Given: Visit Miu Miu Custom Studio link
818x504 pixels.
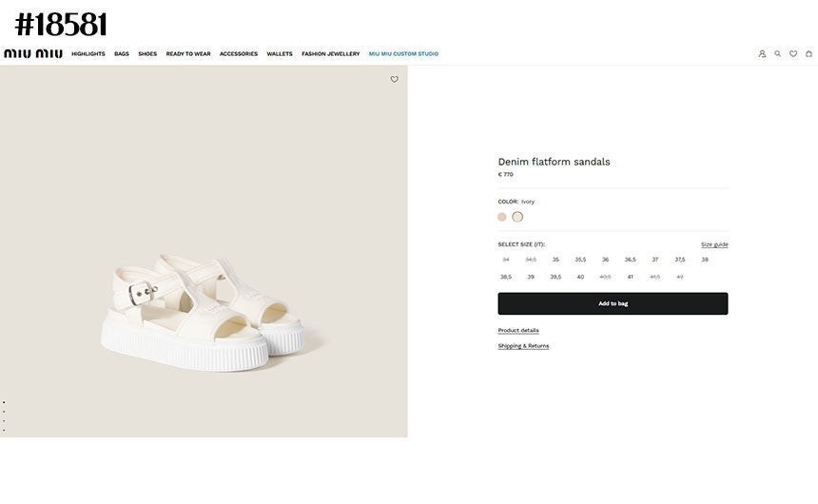Looking at the screenshot, I should (x=403, y=54).
